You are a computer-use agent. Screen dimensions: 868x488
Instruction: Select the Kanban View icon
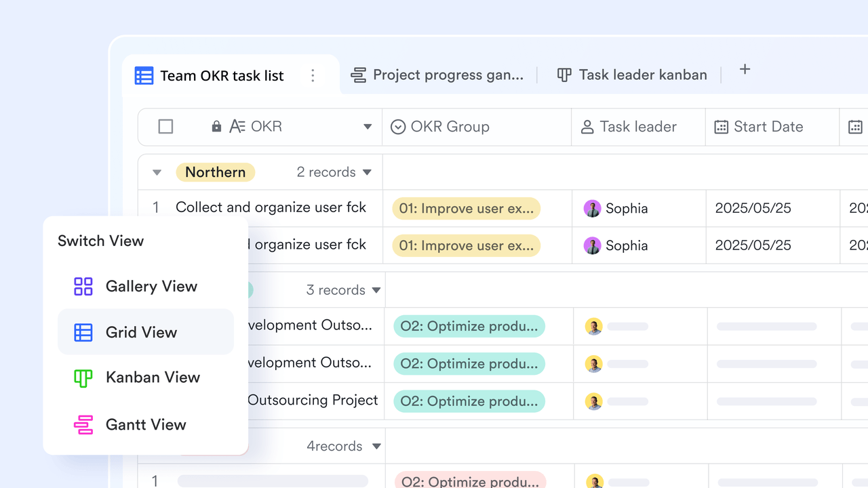click(x=83, y=378)
